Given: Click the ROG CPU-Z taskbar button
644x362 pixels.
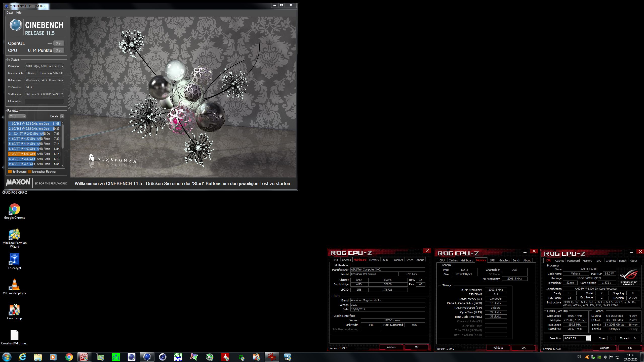Looking at the screenshot, I should tap(84, 357).
